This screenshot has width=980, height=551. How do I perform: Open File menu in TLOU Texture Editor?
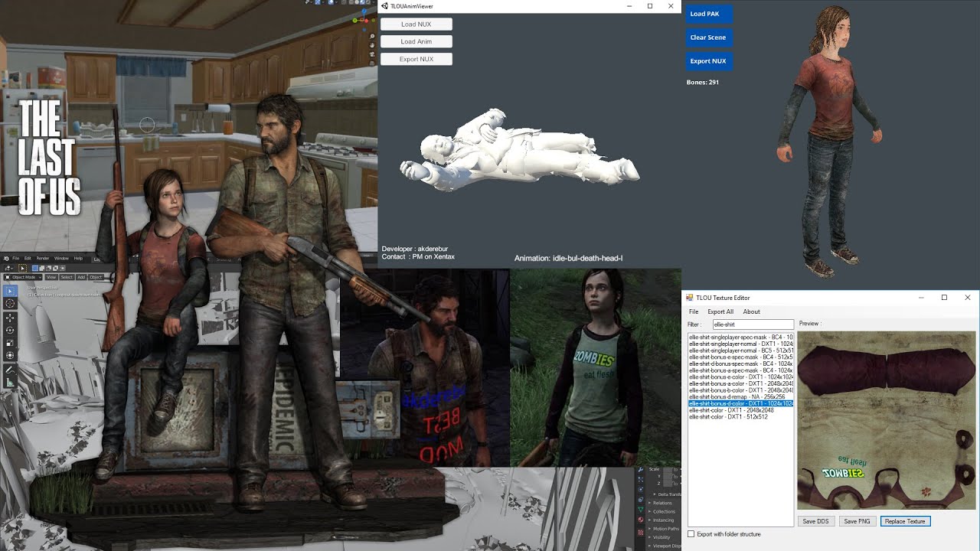point(694,311)
